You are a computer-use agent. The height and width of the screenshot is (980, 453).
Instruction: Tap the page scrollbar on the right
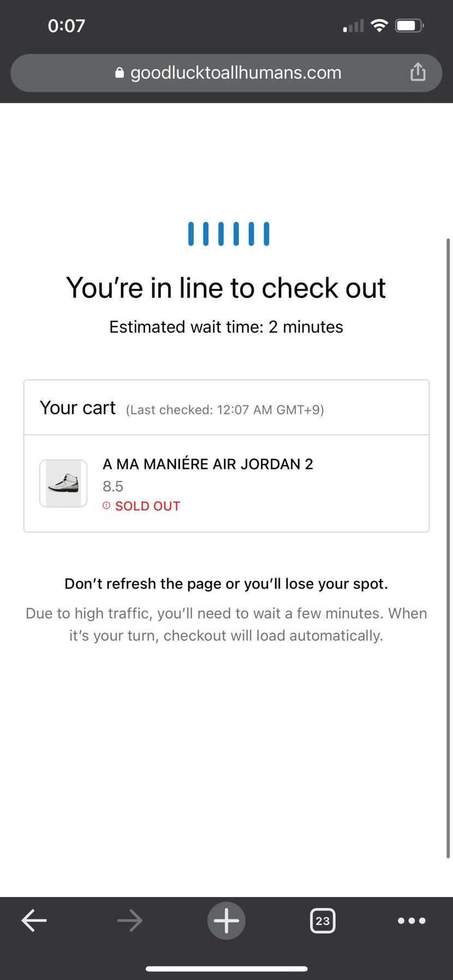[x=448, y=548]
